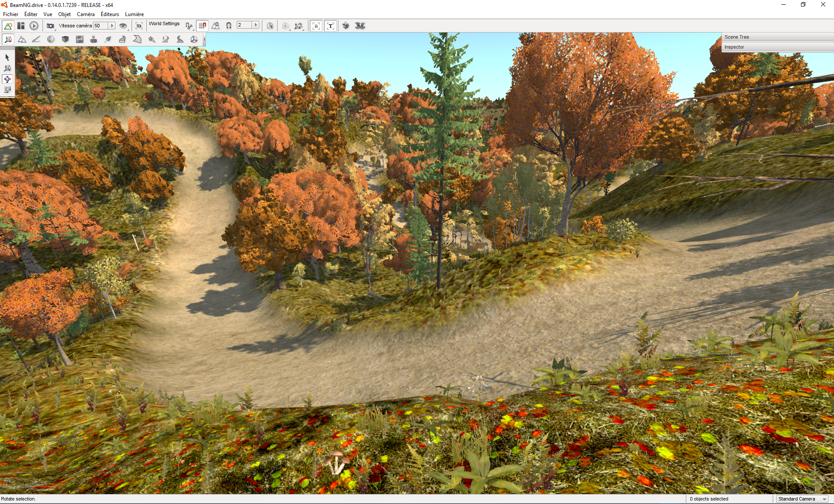
Task: Open the Éditeurs menu
Action: point(110,14)
